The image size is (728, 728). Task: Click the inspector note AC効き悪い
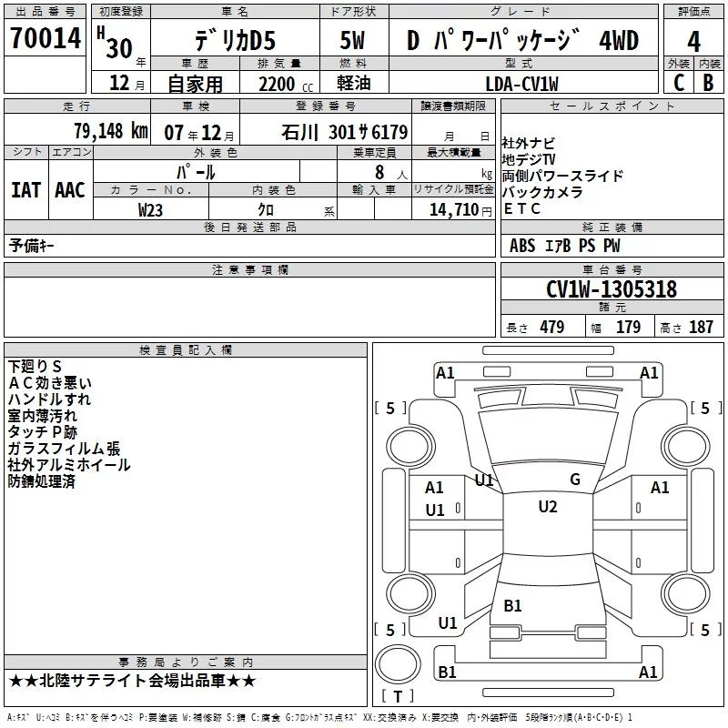[50, 383]
